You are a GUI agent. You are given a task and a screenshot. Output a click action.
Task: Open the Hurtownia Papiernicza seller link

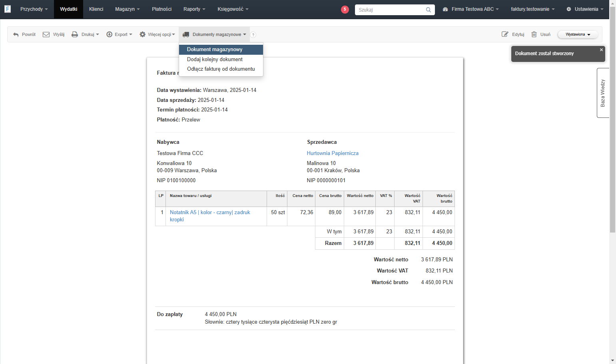333,153
